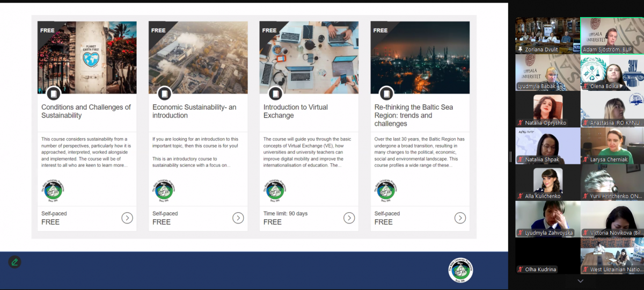Open Conditions and Challenges of Sustainability title

pos(86,111)
